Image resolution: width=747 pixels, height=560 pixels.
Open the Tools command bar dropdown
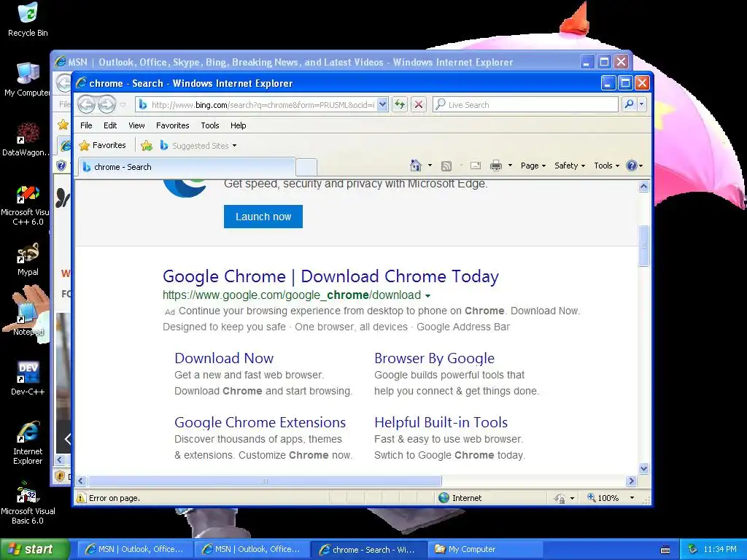[x=606, y=166]
